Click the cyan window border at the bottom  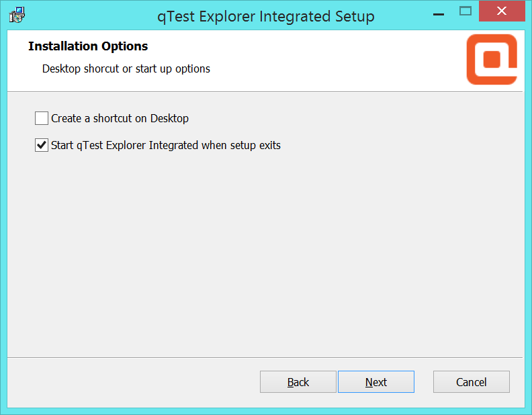pyautogui.click(x=266, y=410)
